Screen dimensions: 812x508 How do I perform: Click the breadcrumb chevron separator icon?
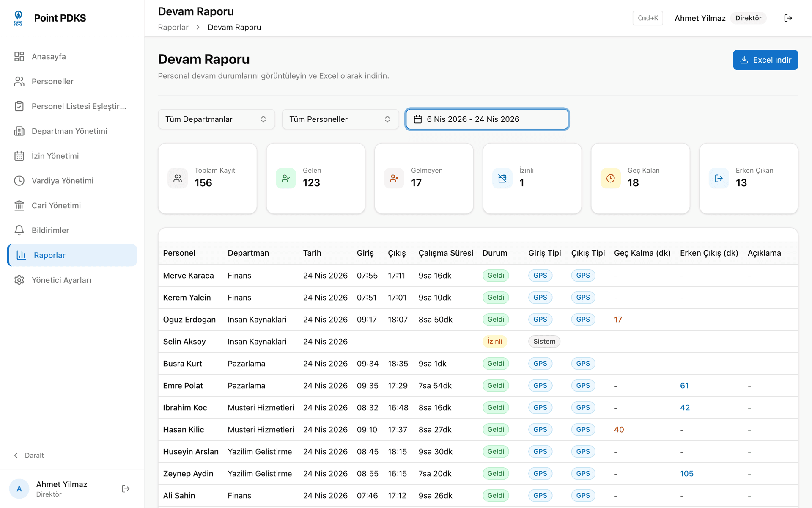(x=198, y=28)
